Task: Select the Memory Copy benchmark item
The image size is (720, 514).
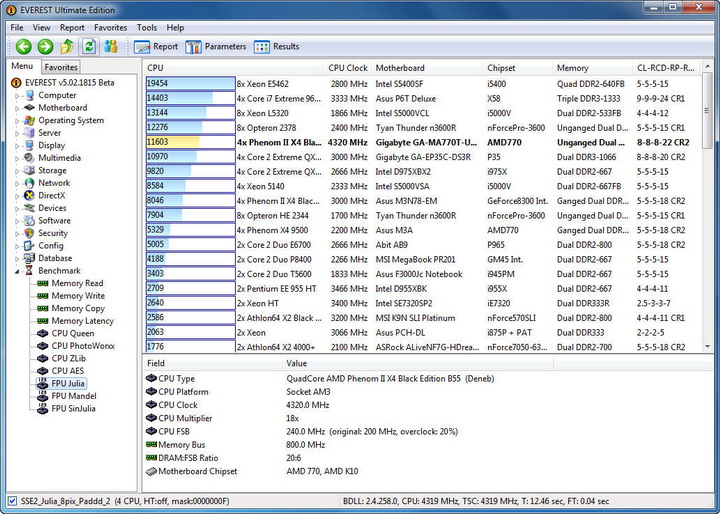Action: click(x=78, y=308)
